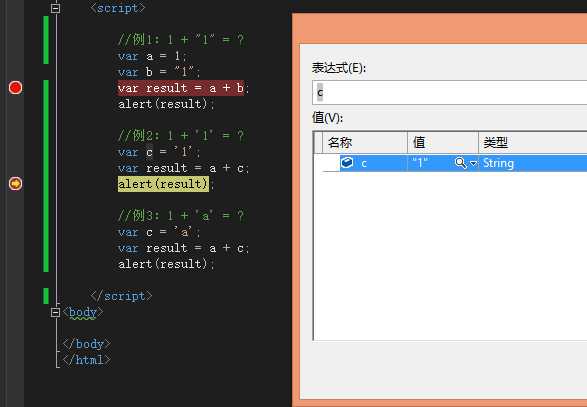Click the line var c = '1'
Viewport: 587px width, 407px height.
click(x=159, y=152)
